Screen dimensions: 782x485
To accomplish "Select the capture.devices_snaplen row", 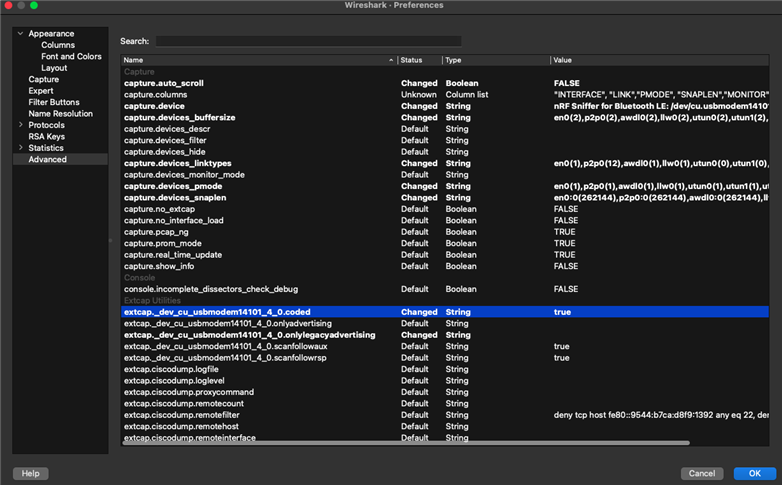I will 445,198.
